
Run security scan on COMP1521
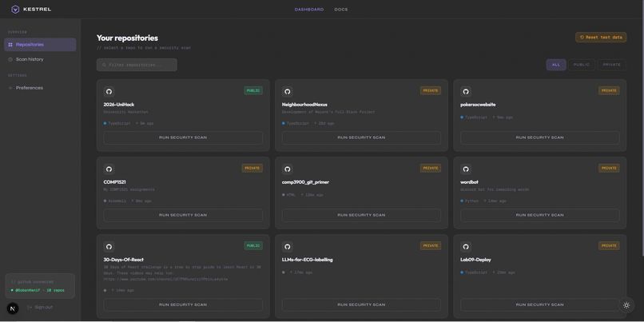point(183,215)
